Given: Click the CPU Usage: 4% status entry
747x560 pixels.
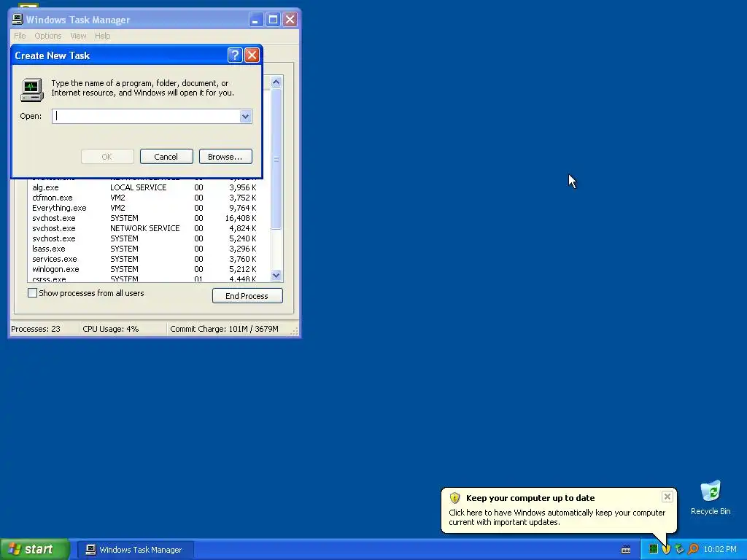Looking at the screenshot, I should [x=111, y=329].
